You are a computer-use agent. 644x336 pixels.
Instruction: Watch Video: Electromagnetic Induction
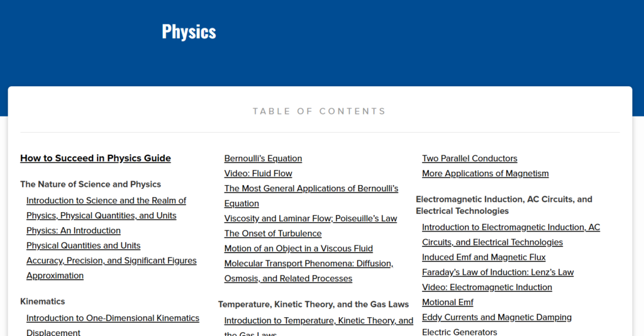tap(487, 288)
